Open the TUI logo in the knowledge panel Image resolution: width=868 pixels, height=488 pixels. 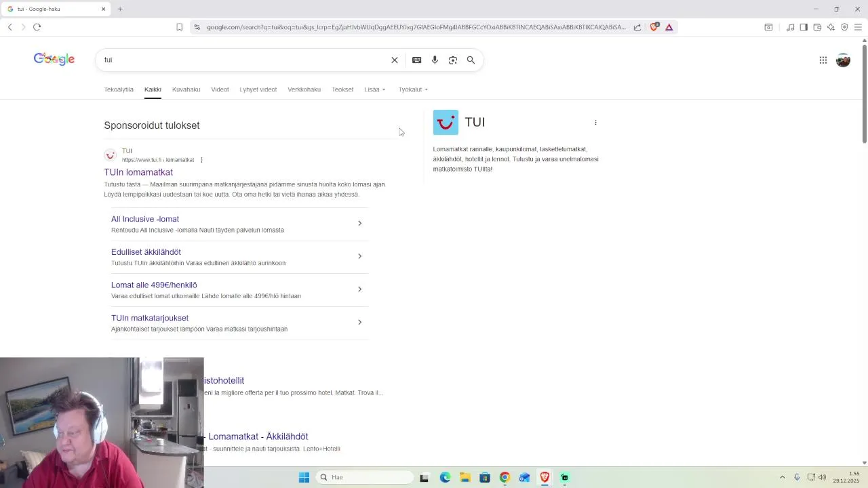click(446, 123)
